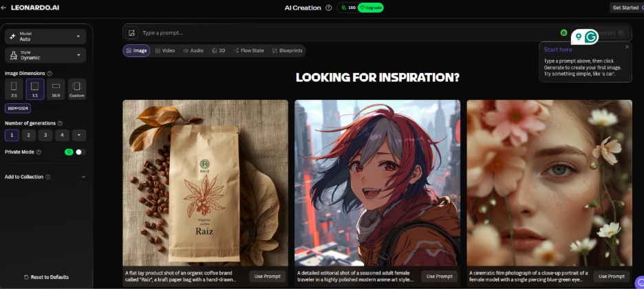644x289 pixels.
Task: Click the 150 token balance icon
Action: click(344, 8)
